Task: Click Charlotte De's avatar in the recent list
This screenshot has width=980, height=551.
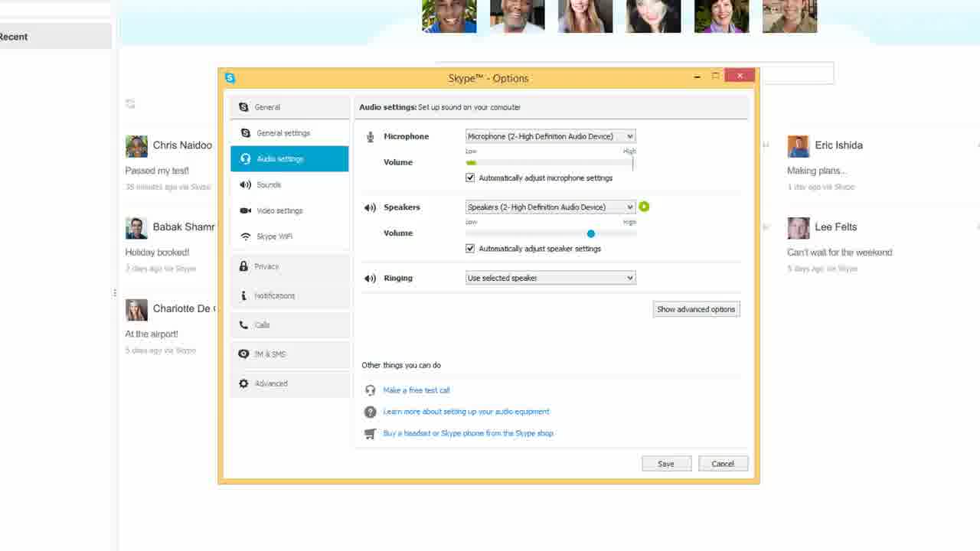Action: (x=136, y=310)
